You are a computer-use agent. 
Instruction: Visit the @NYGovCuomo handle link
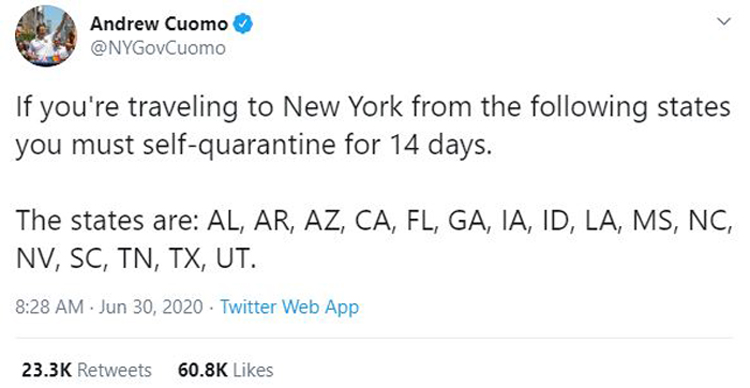pyautogui.click(x=158, y=48)
